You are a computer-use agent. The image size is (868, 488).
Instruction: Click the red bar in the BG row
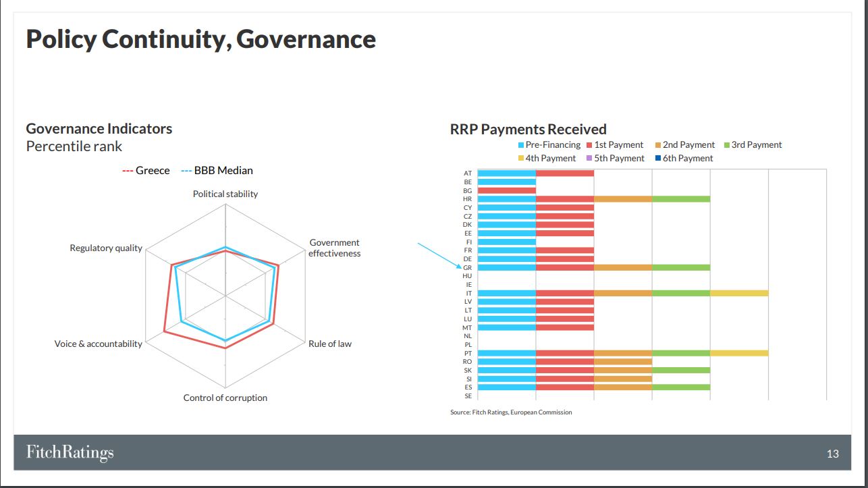click(507, 190)
